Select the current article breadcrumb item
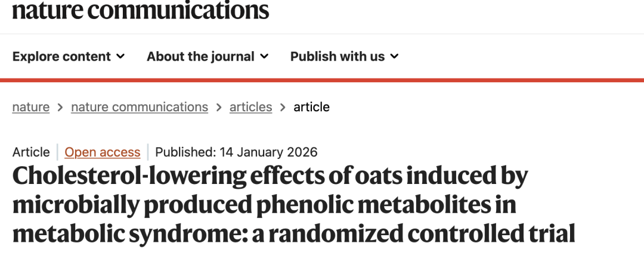The image size is (644, 259). [311, 107]
